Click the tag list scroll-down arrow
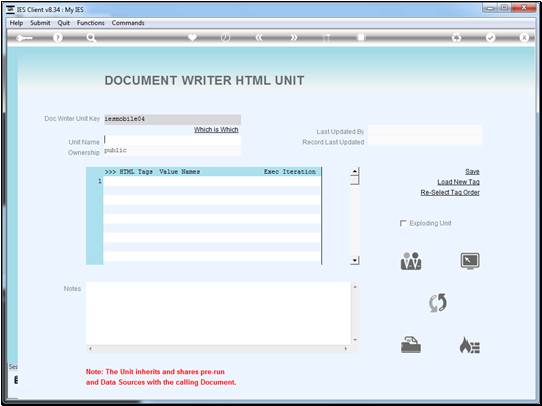The height and width of the screenshot is (406, 542). [x=355, y=261]
